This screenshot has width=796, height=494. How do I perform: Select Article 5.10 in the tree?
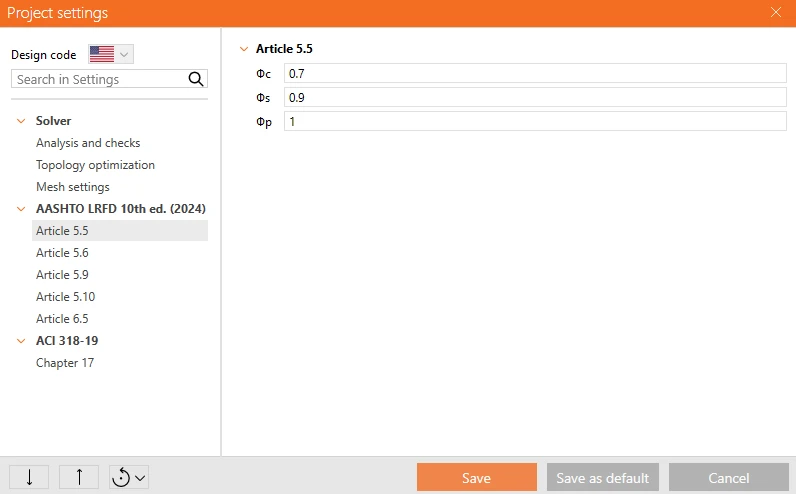point(65,297)
